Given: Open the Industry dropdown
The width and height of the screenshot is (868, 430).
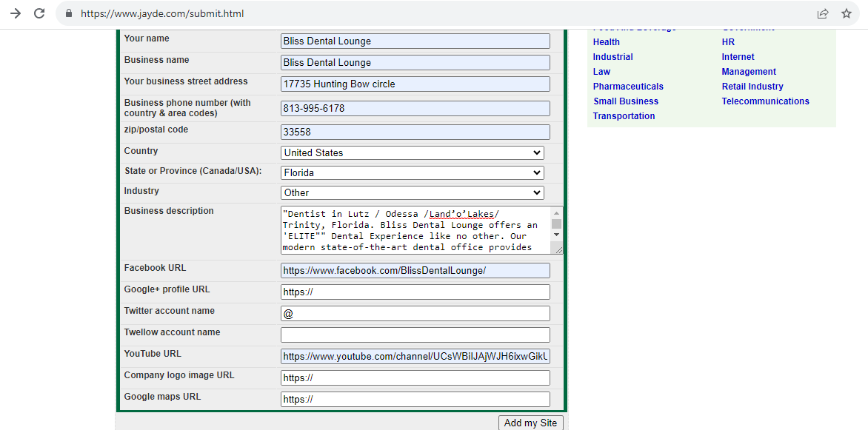Looking at the screenshot, I should tap(413, 192).
